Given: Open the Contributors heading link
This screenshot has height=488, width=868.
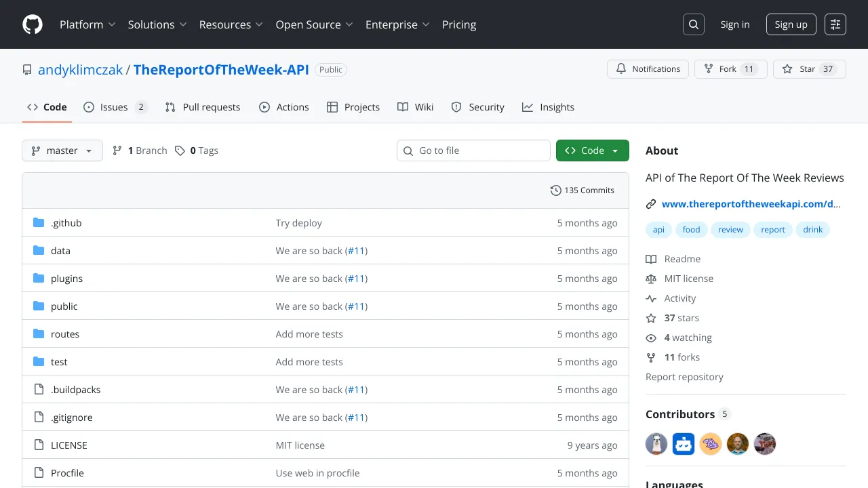Looking at the screenshot, I should tap(688, 414).
